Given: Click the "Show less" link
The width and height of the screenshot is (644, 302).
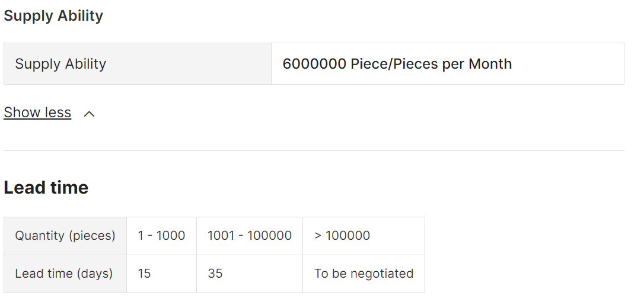Looking at the screenshot, I should 37,113.
